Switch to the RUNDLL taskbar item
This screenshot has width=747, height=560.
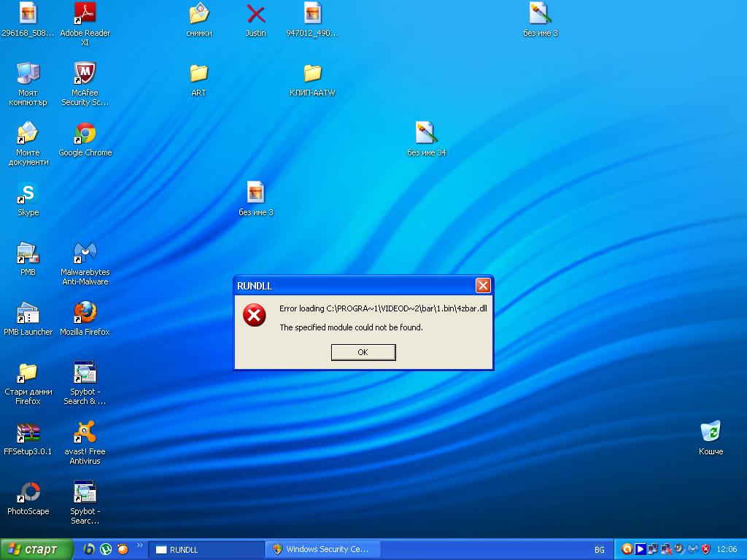[206, 550]
